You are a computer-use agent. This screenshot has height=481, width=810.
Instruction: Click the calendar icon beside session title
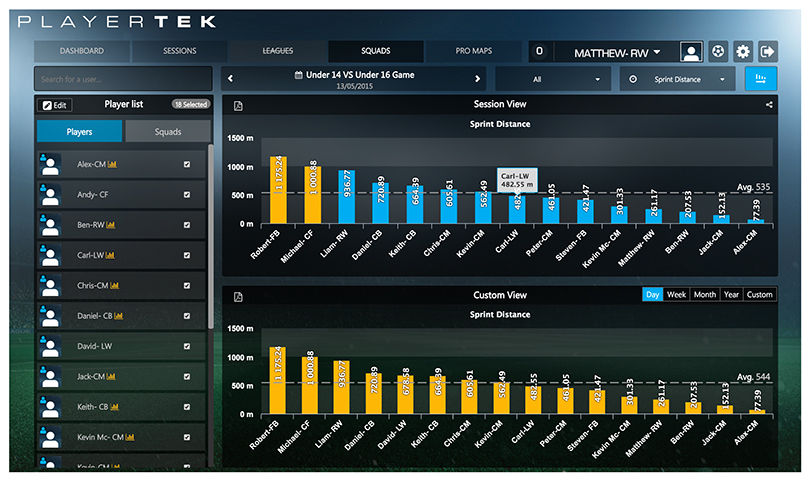point(299,75)
